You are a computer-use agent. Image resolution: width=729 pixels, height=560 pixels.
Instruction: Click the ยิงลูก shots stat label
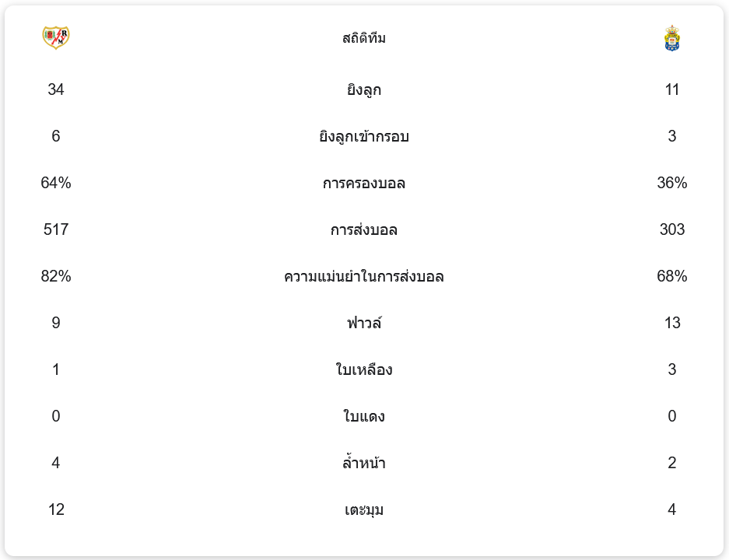364,89
